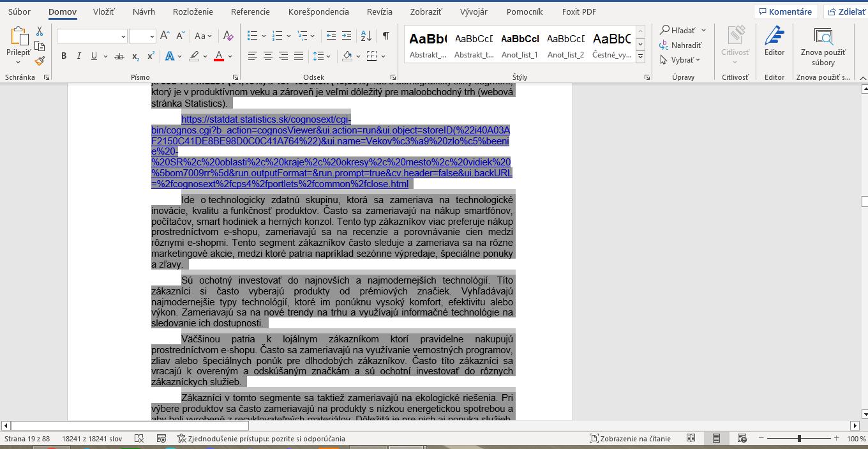Click Hľadať in Úpravy group
This screenshot has width=868, height=449.
pos(683,30)
